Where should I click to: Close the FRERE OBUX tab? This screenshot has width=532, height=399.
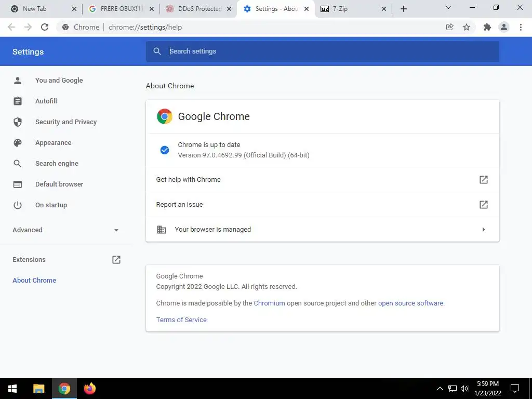click(x=152, y=9)
